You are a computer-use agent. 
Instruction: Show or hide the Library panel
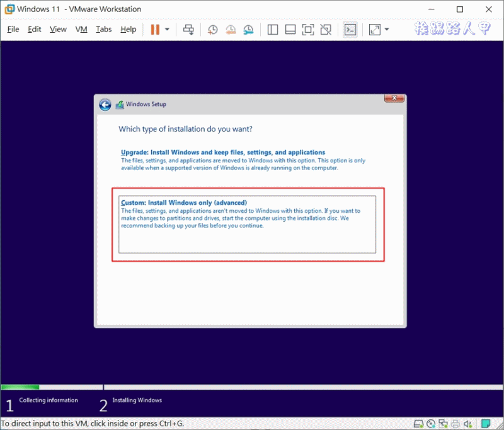(272, 30)
